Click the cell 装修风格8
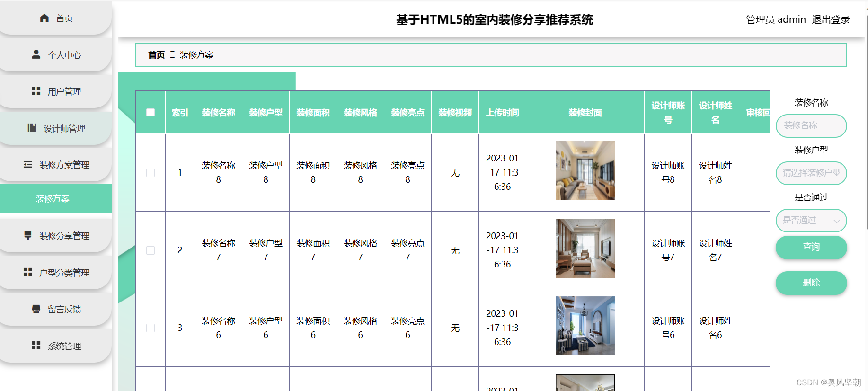868x391 pixels. click(x=360, y=172)
